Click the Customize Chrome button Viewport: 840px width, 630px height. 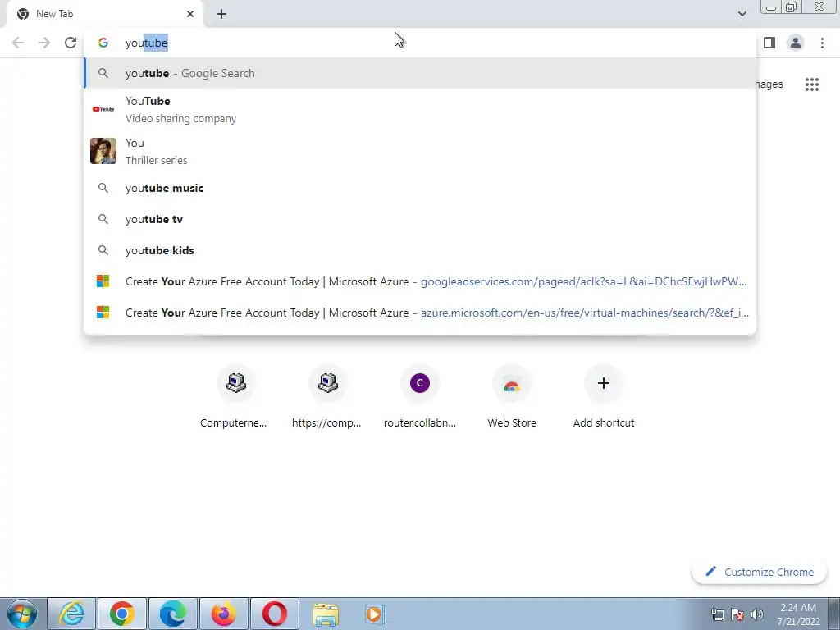[x=760, y=572]
